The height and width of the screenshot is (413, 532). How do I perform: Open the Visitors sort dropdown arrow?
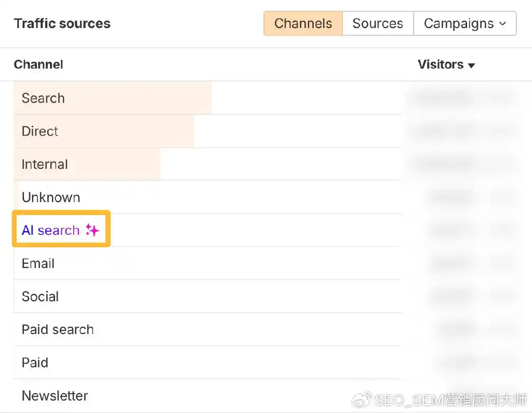471,65
